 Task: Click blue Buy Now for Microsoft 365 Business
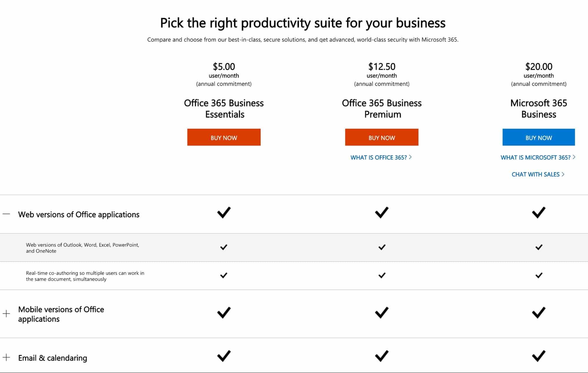539,137
